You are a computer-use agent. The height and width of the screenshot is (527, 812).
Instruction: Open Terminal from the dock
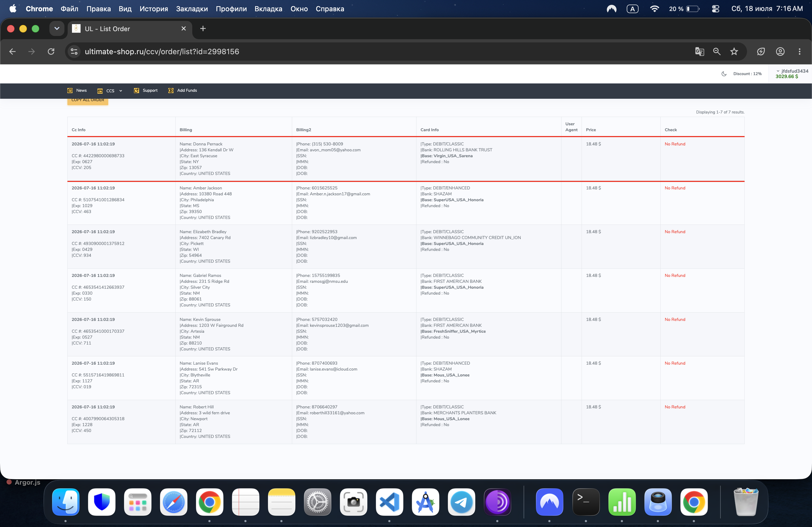click(x=586, y=502)
